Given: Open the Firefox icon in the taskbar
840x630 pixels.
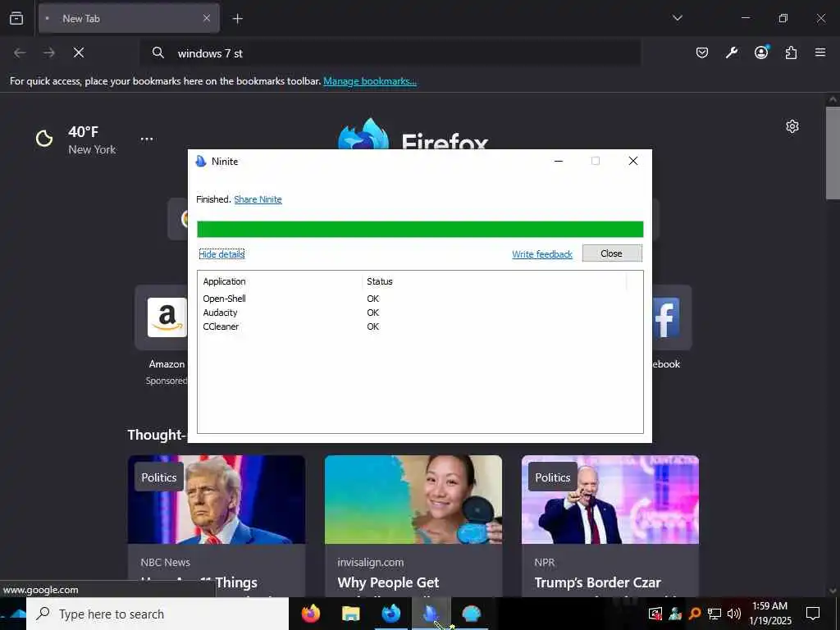Looking at the screenshot, I should [311, 614].
